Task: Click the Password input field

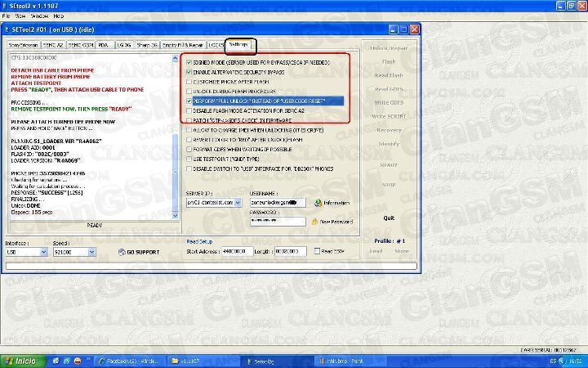Action: [278, 222]
